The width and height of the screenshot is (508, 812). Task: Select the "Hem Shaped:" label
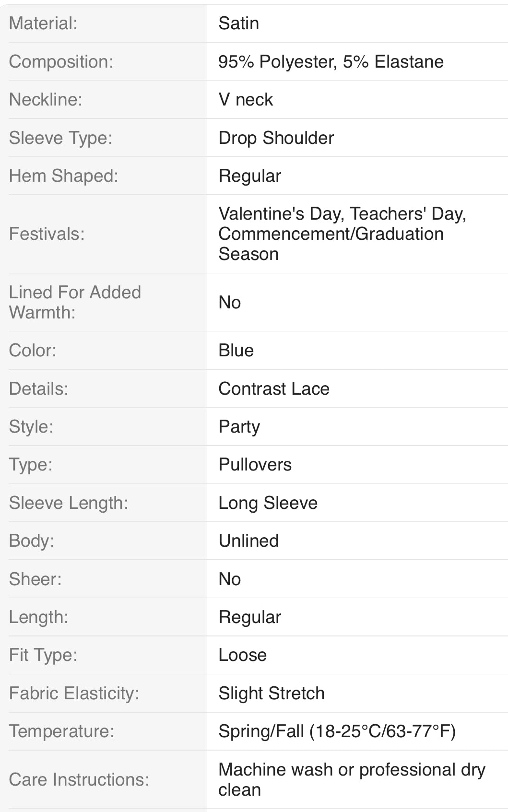63,176
